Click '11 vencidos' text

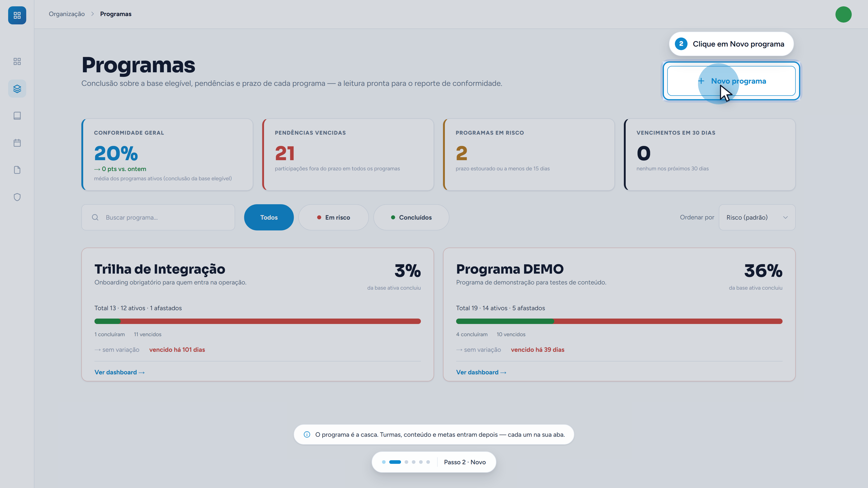[148, 334]
